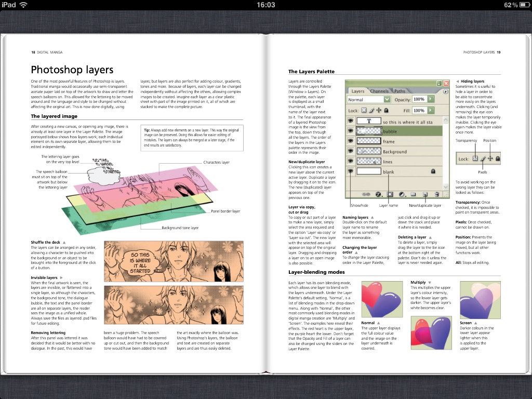Select the bubble layer name

[390, 131]
